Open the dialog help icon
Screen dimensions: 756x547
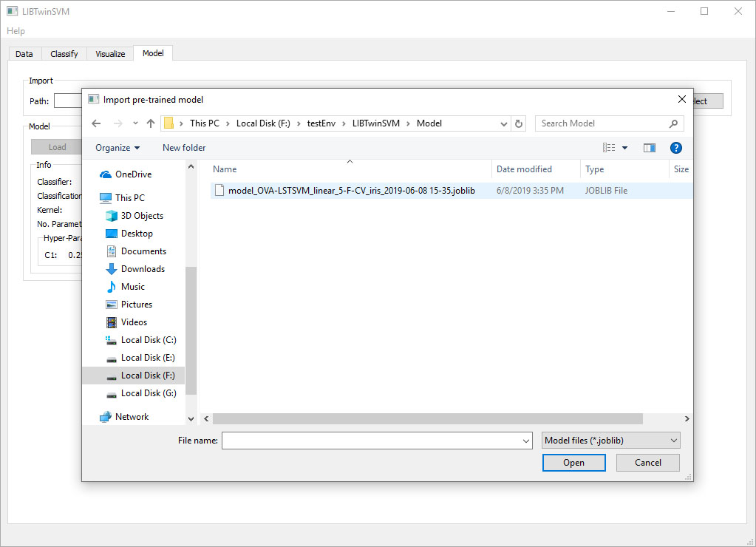[x=676, y=148]
